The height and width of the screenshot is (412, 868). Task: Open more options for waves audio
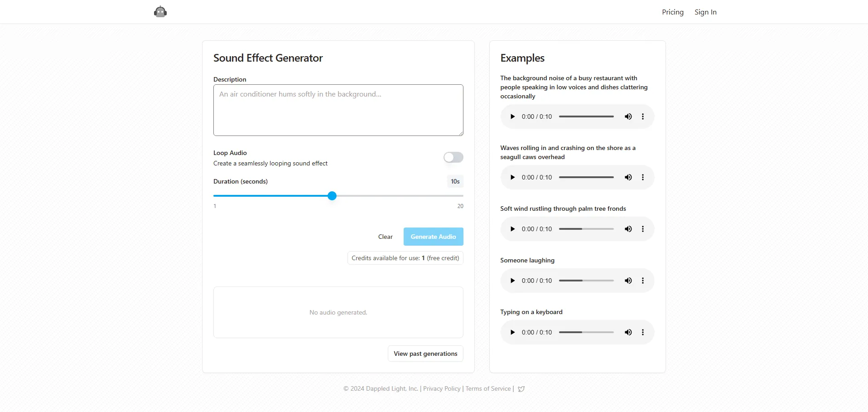(643, 177)
